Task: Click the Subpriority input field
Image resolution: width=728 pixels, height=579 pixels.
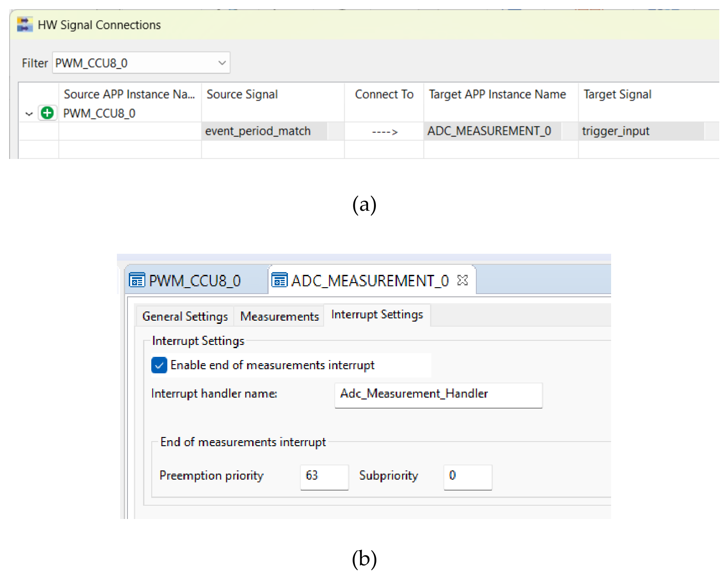Action: [x=468, y=477]
